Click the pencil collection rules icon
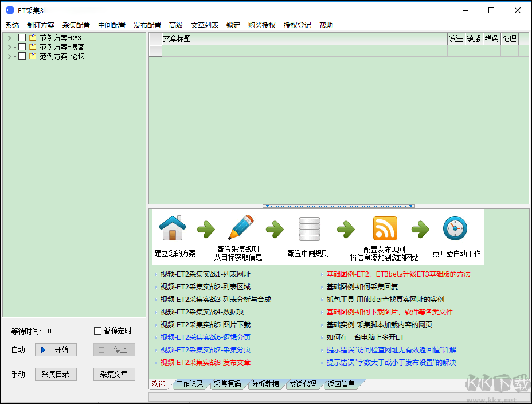Screen dimensions: 532x404 [x=241, y=227]
